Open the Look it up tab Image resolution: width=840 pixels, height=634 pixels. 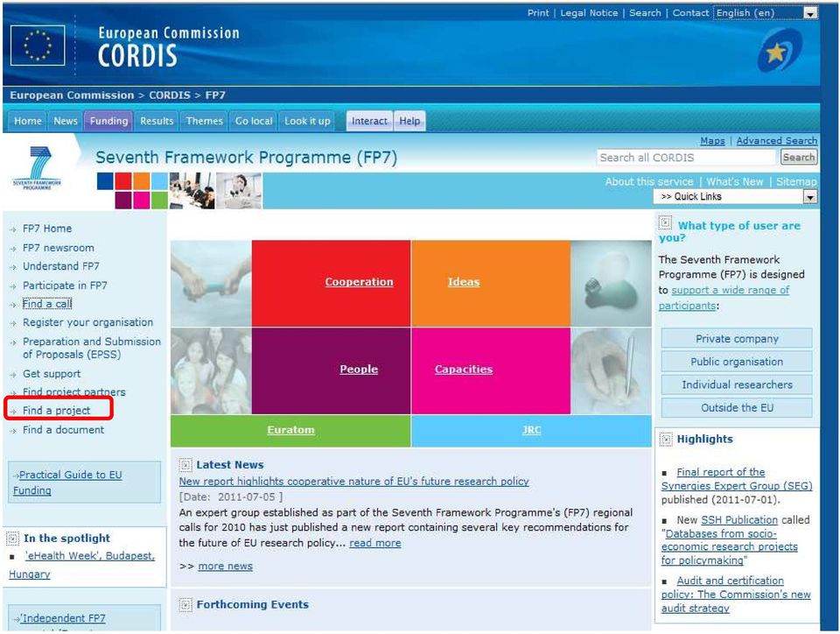[x=307, y=121]
